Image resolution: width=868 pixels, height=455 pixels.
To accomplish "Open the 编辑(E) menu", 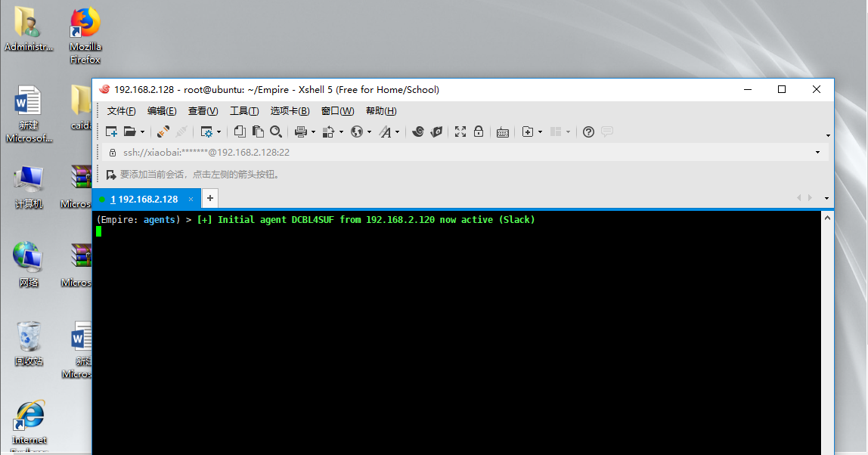I will coord(162,110).
